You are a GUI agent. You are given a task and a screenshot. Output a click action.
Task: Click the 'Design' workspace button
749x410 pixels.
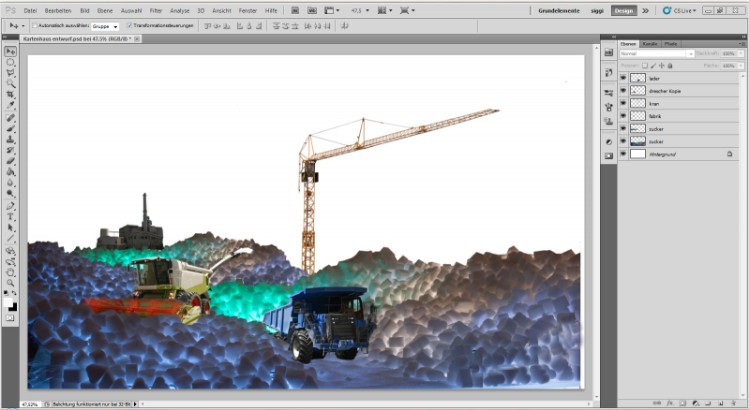coord(623,10)
